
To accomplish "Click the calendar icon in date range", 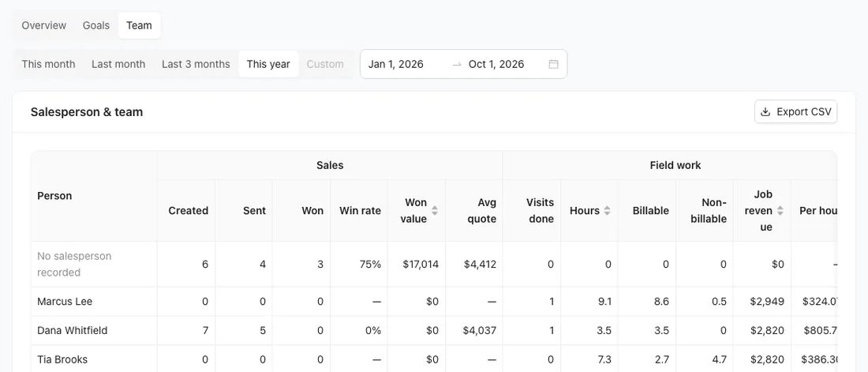I will coord(553,64).
